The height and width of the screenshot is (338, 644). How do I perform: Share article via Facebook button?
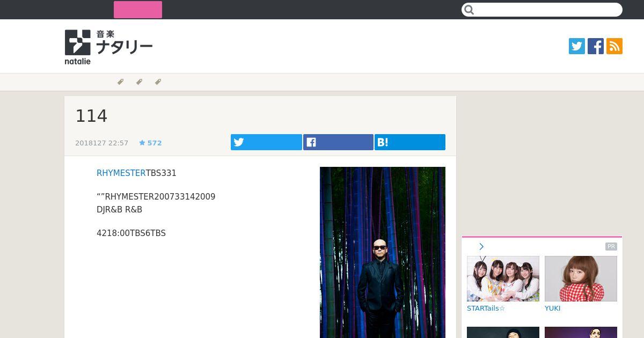(338, 142)
